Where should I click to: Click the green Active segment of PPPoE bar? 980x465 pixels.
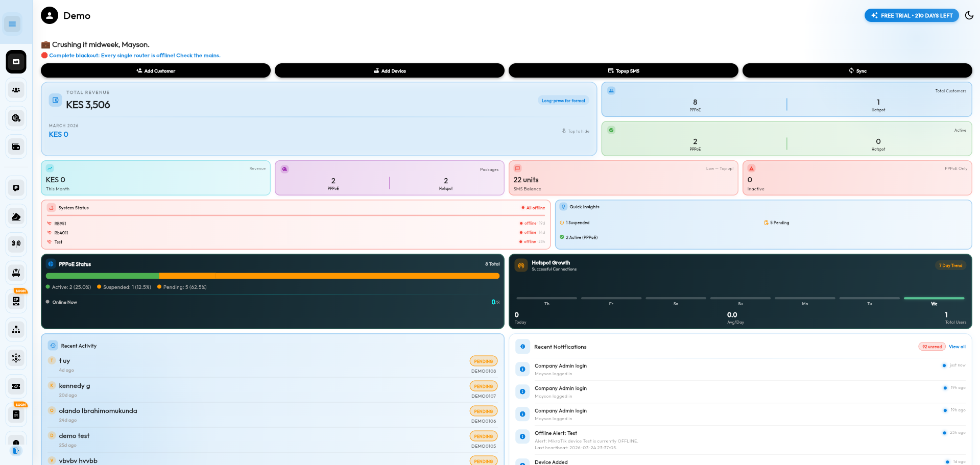[103, 276]
